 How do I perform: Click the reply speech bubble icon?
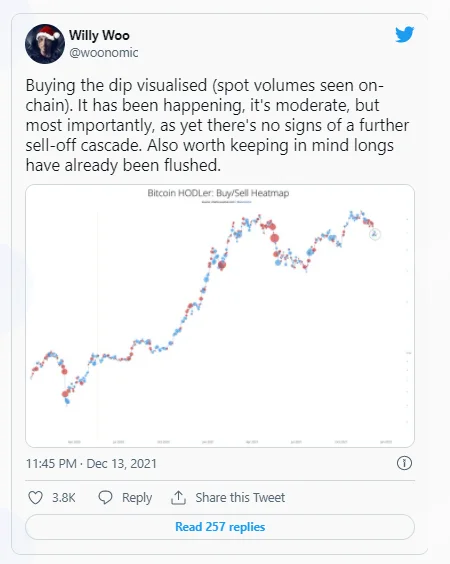pyautogui.click(x=105, y=498)
